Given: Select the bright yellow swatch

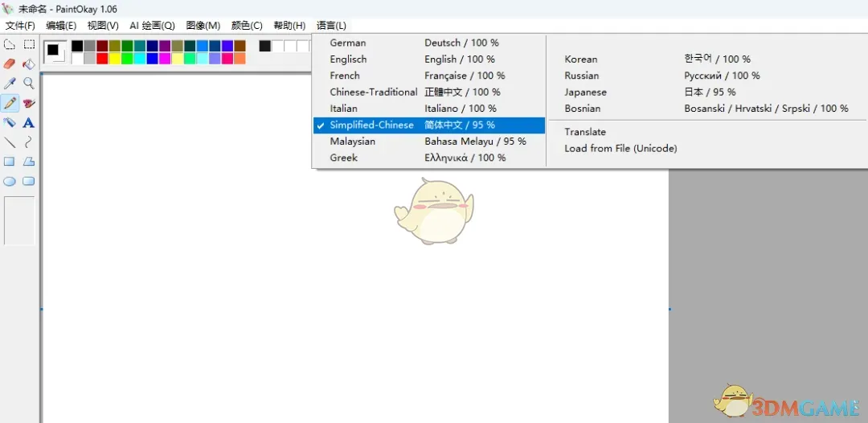Looking at the screenshot, I should [x=115, y=58].
